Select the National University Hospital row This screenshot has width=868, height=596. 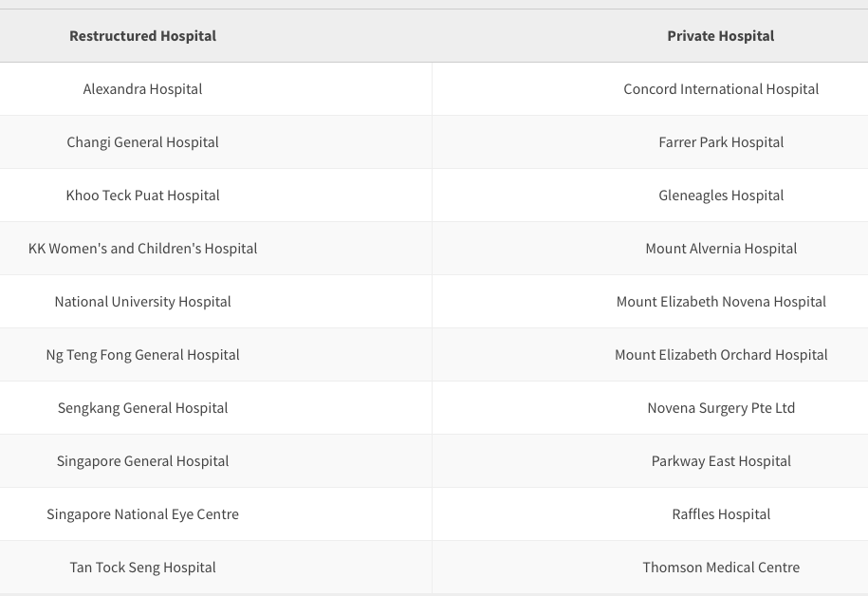143,302
